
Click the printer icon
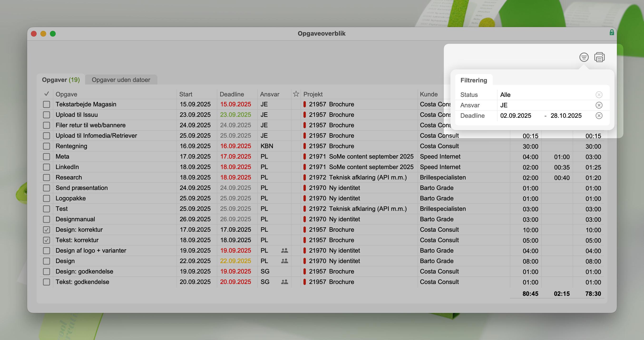599,57
